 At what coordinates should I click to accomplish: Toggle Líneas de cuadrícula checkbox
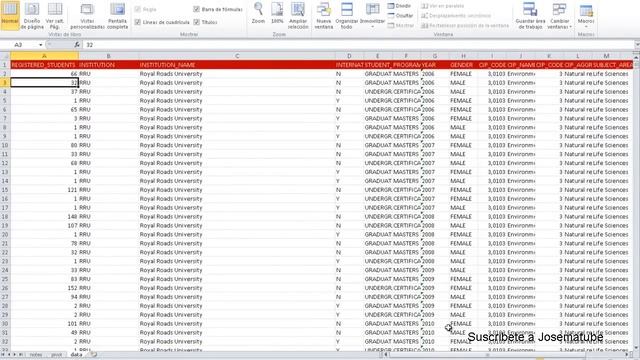(138, 22)
